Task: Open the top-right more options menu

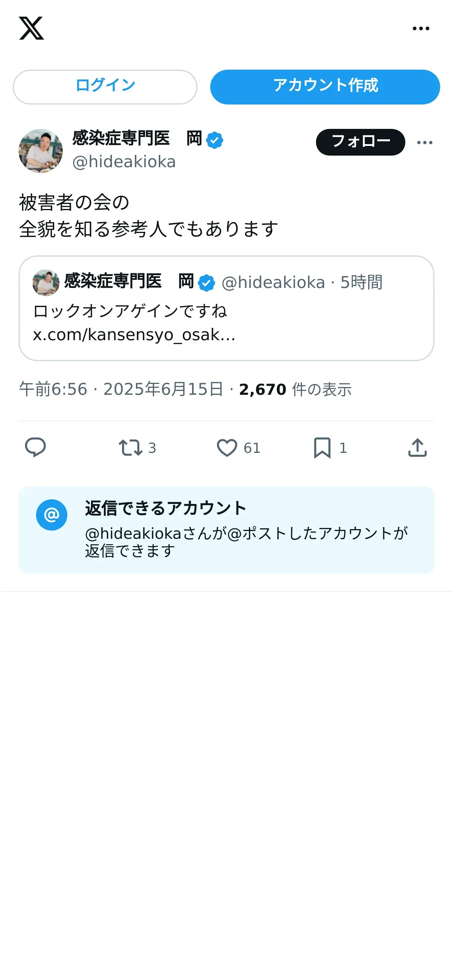Action: pos(421,28)
